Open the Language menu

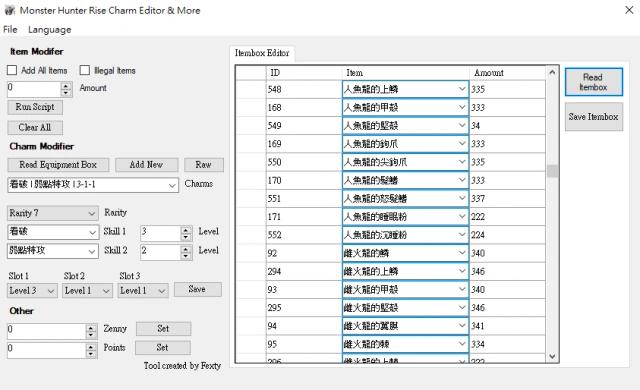click(49, 29)
